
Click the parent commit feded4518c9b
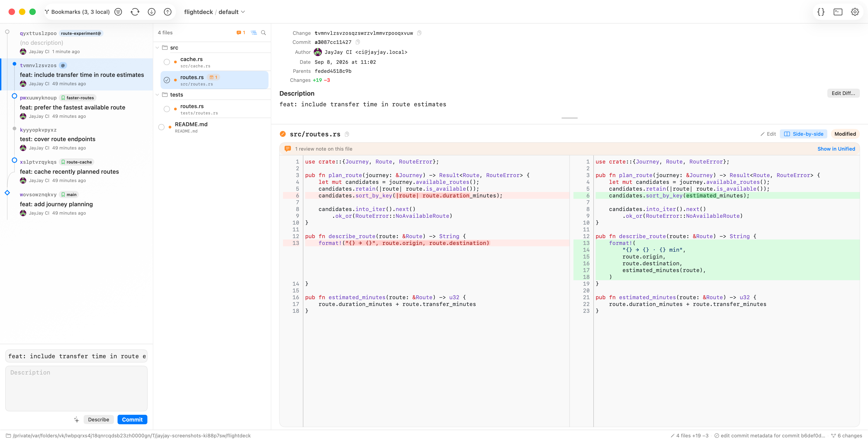click(333, 71)
